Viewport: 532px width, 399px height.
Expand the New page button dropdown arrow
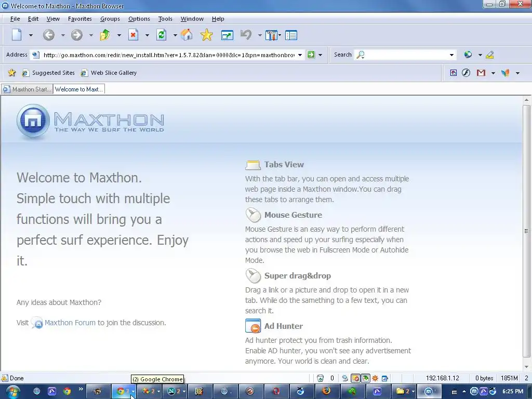click(31, 35)
